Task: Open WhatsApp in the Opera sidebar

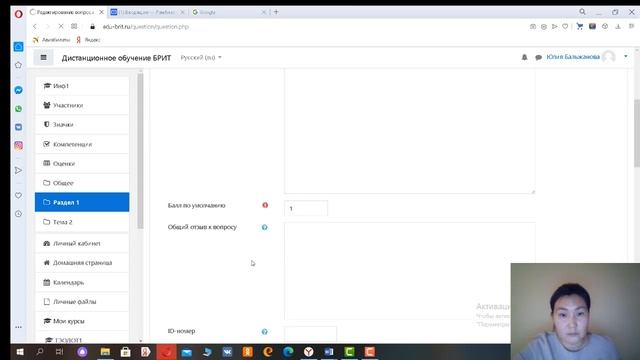Action: (x=18, y=109)
